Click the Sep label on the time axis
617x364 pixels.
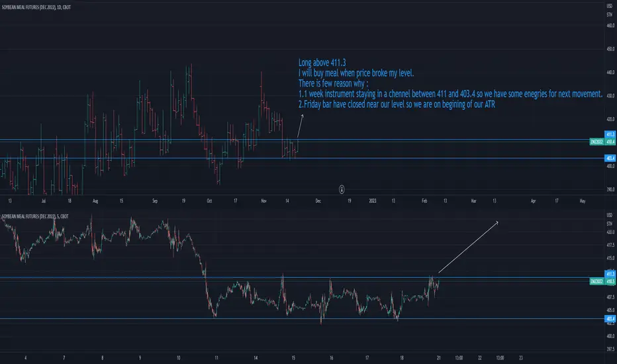pyautogui.click(x=155, y=201)
